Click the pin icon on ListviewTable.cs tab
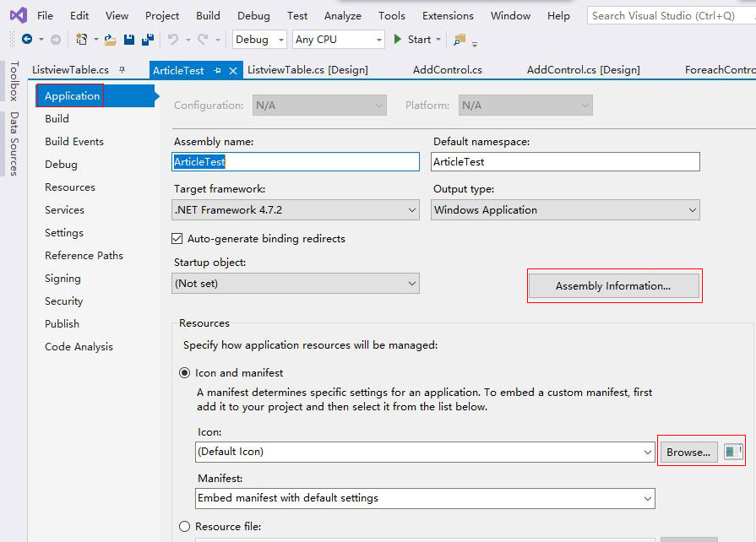 tap(122, 70)
